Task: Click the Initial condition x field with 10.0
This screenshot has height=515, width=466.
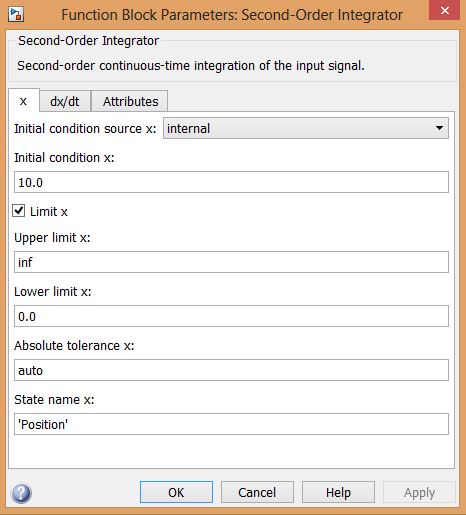Action: click(x=231, y=182)
